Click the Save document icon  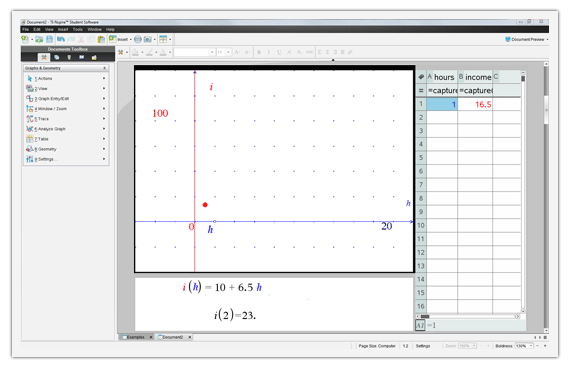click(49, 39)
